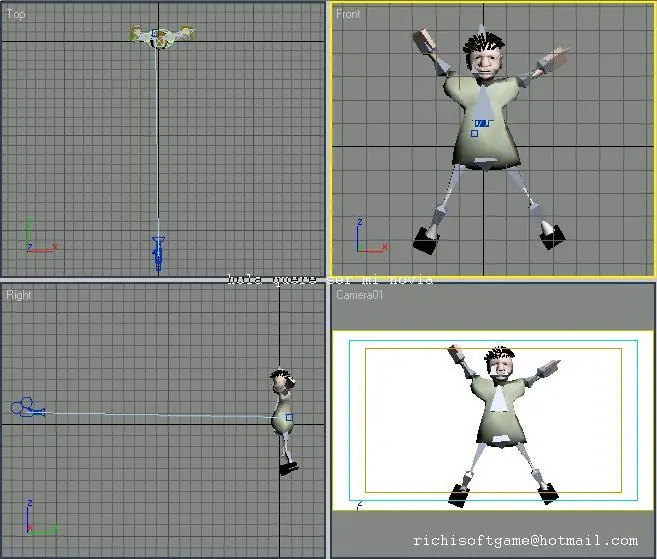Viewport: 657px width, 559px height.
Task: Select the character seen from above in Top viewport
Action: click(161, 36)
